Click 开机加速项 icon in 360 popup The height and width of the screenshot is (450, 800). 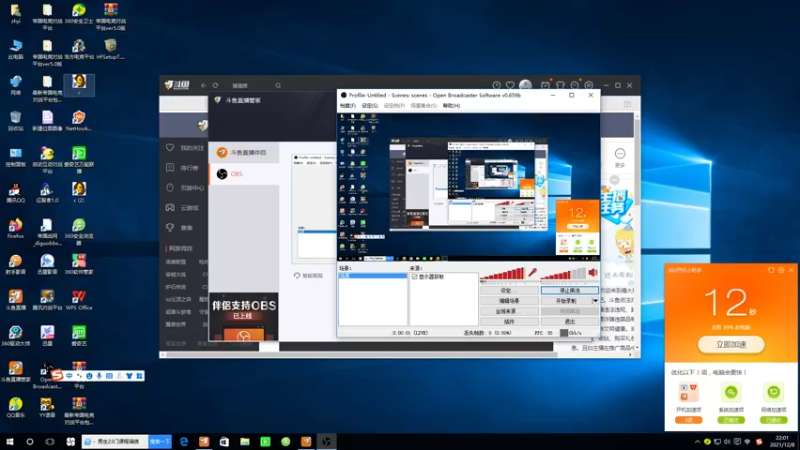688,393
